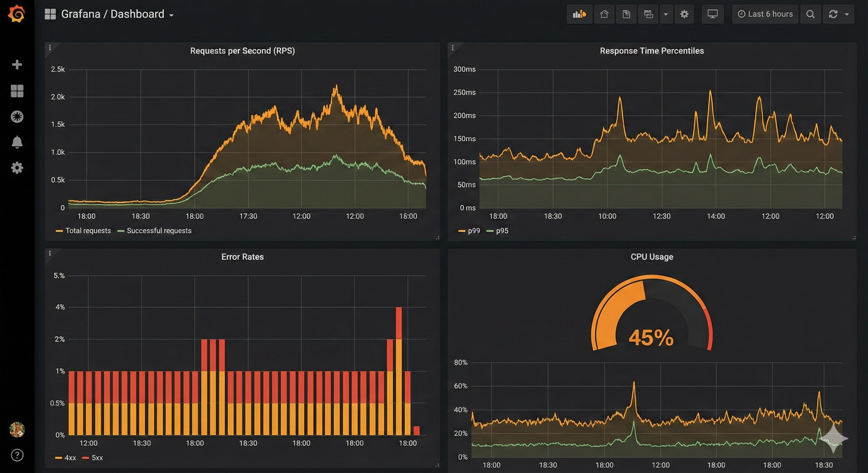
Task: Click the refresh dashboard button
Action: click(x=833, y=14)
